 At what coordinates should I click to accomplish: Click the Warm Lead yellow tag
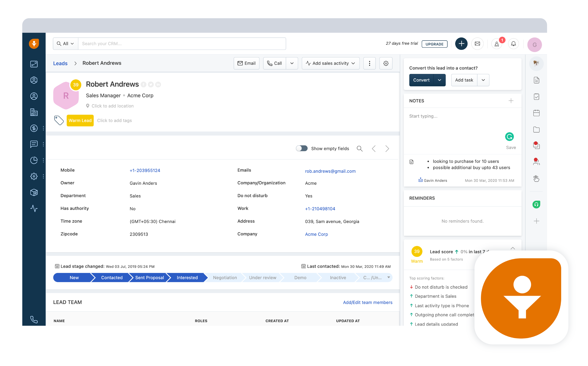point(80,121)
